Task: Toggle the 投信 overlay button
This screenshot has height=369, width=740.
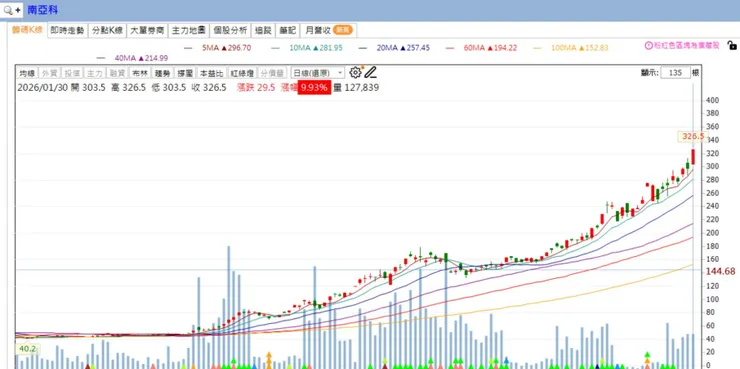Action: [72, 73]
